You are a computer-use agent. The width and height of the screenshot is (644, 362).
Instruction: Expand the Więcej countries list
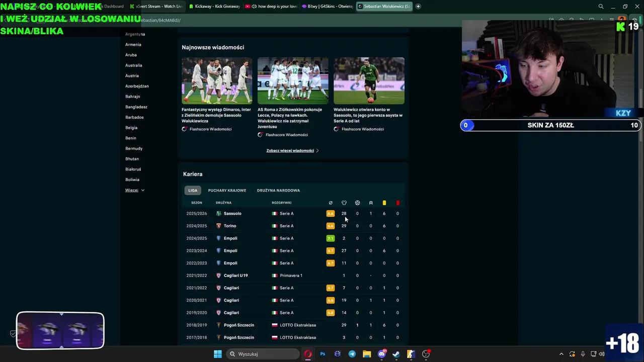click(134, 190)
